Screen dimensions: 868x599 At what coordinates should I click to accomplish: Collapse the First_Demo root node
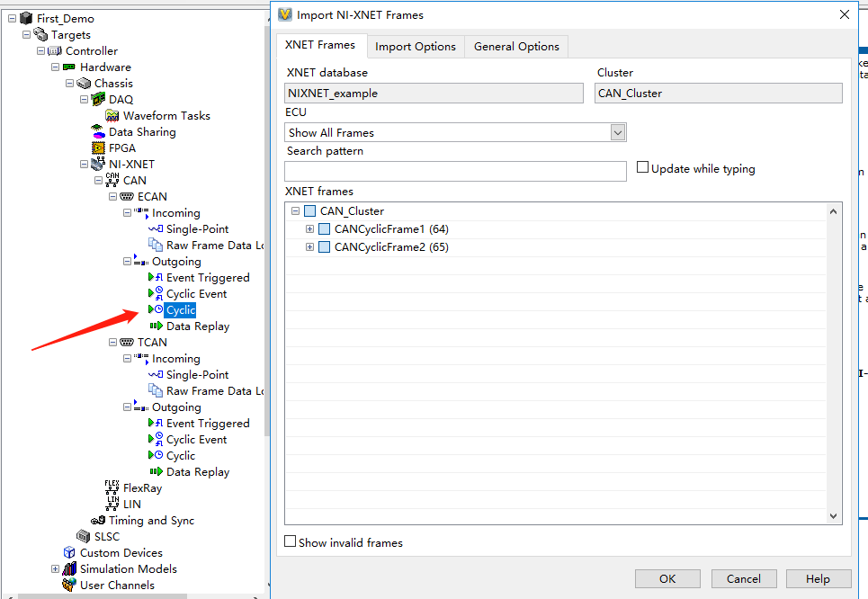click(x=13, y=18)
